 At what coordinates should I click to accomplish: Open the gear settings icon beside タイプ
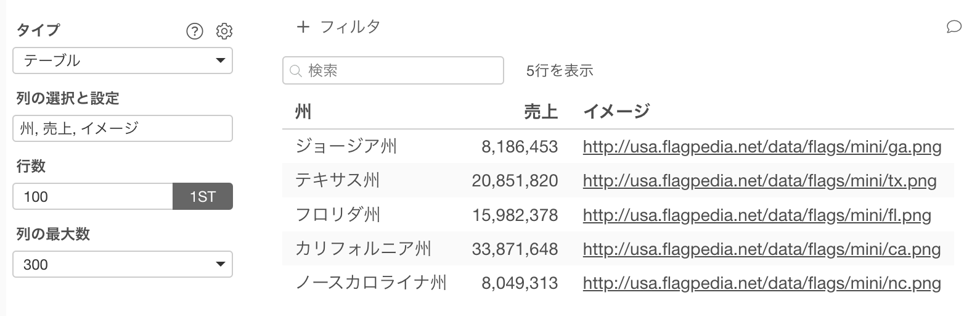pyautogui.click(x=224, y=30)
